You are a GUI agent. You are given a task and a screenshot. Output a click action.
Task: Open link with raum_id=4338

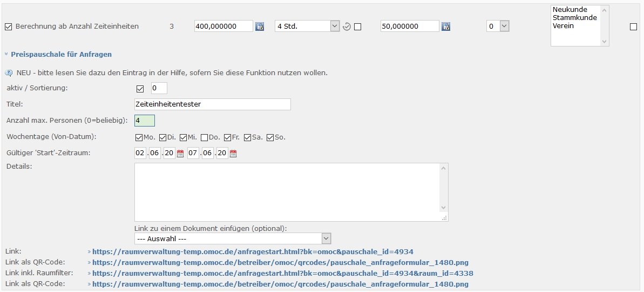282,274
